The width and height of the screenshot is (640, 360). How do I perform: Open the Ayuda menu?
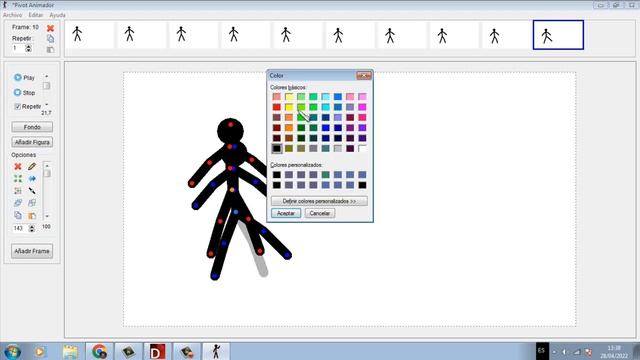click(x=57, y=15)
